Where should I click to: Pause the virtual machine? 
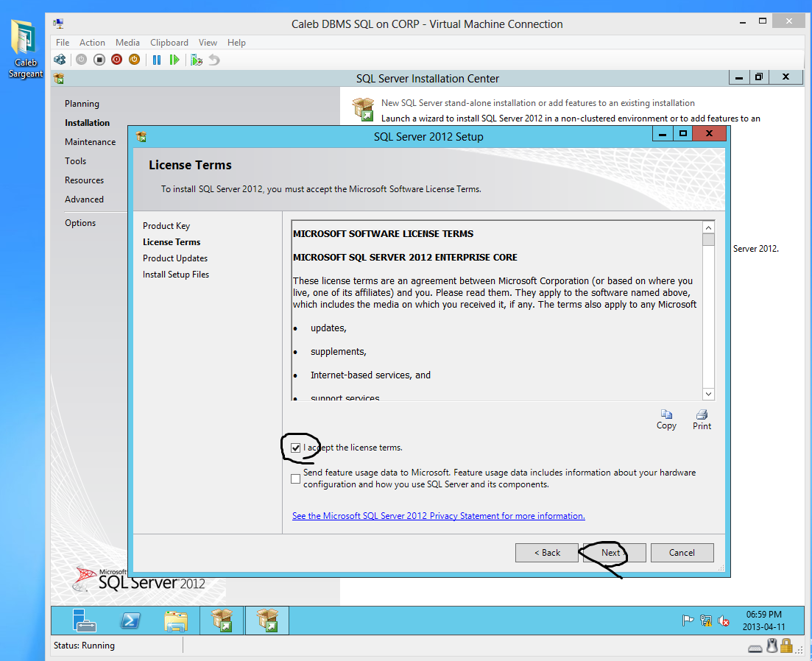pyautogui.click(x=156, y=60)
